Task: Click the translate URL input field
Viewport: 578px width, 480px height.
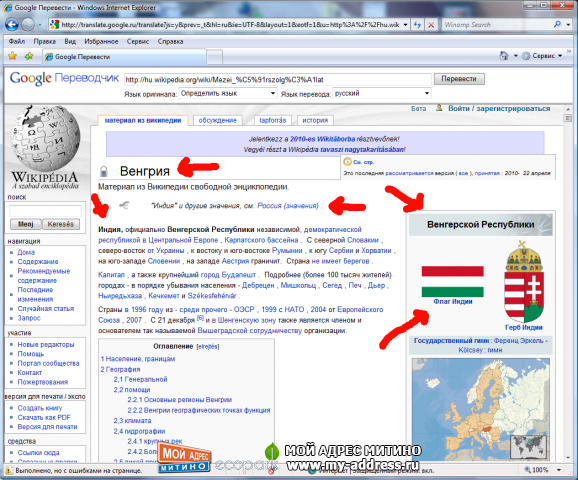Action: (x=277, y=79)
